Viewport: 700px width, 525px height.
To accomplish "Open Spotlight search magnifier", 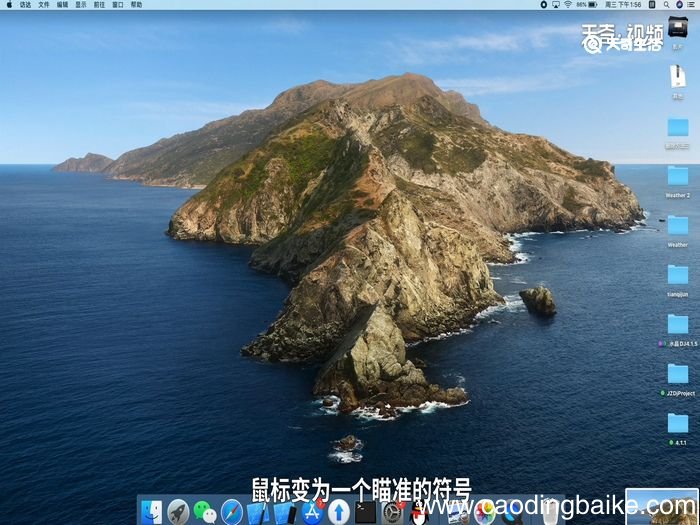I will click(666, 4).
